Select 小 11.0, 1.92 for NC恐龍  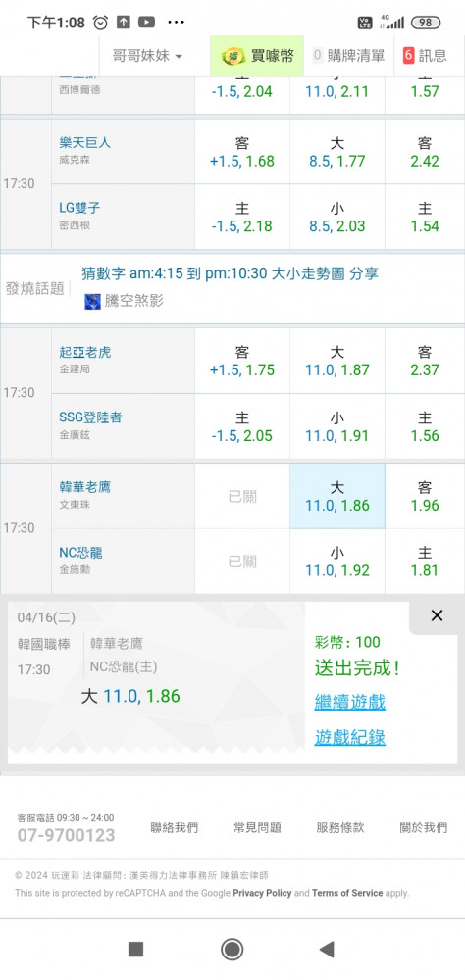tap(337, 562)
